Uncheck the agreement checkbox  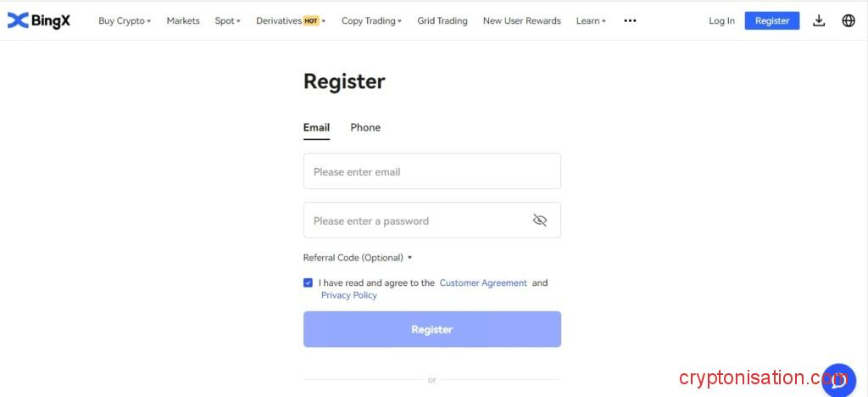click(x=309, y=283)
